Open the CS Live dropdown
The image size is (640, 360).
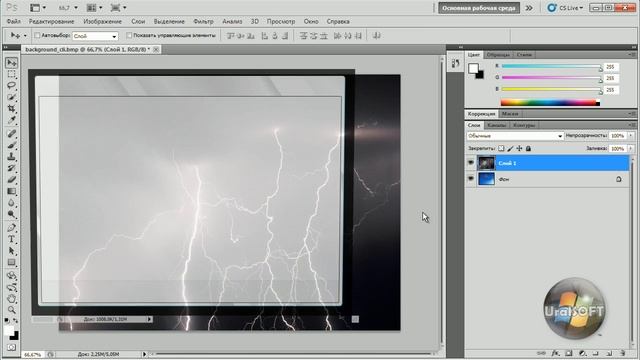(566, 8)
